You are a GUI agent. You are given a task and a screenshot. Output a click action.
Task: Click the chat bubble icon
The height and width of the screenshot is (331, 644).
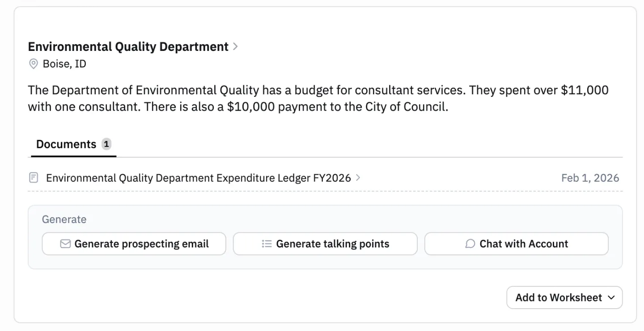pyautogui.click(x=470, y=244)
